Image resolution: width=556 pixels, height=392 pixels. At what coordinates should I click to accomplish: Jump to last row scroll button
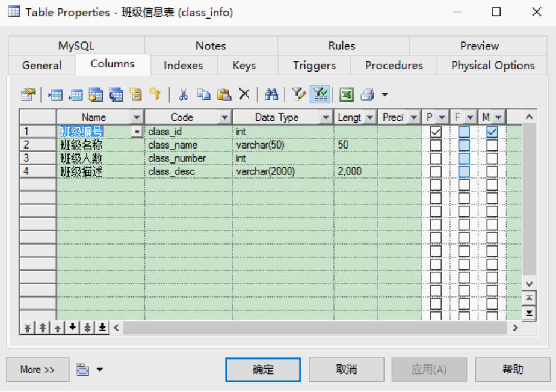tap(529, 313)
